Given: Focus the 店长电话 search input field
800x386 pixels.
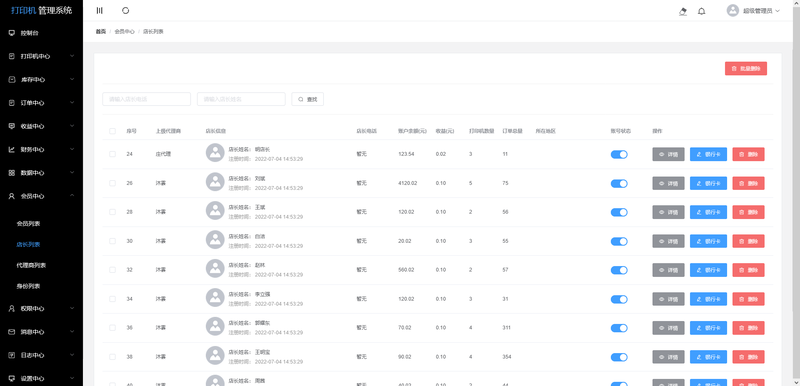Looking at the screenshot, I should (146, 99).
